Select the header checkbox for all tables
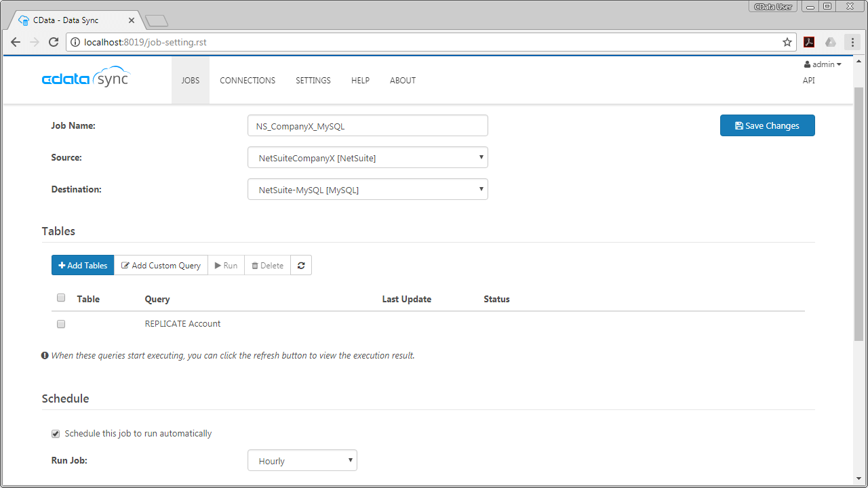This screenshot has height=488, width=868. (61, 298)
